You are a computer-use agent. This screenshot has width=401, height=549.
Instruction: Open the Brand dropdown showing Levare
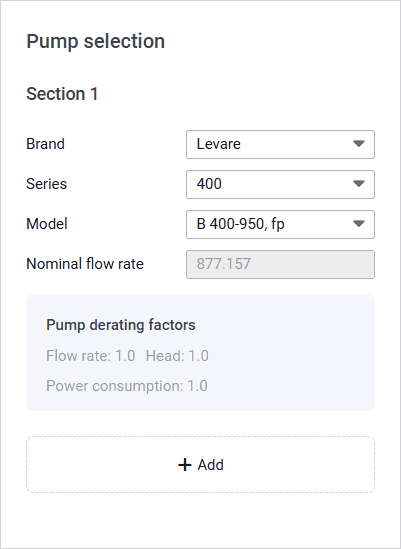[x=280, y=144]
